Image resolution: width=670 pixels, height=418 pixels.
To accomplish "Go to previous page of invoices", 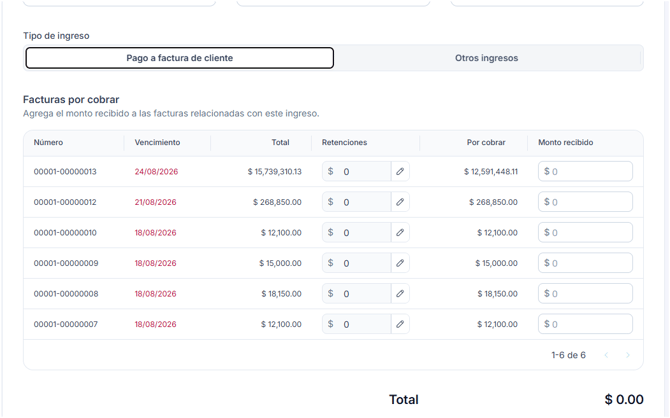I will coord(606,355).
